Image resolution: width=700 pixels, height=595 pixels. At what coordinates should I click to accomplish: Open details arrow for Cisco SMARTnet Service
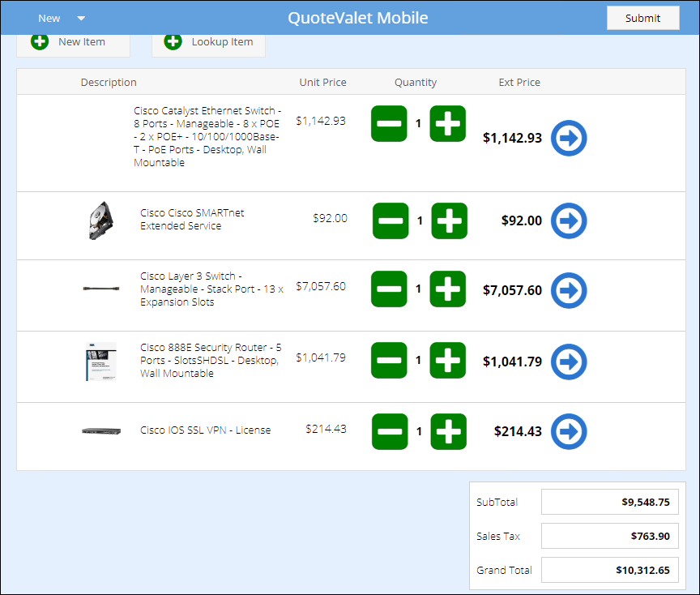click(569, 220)
